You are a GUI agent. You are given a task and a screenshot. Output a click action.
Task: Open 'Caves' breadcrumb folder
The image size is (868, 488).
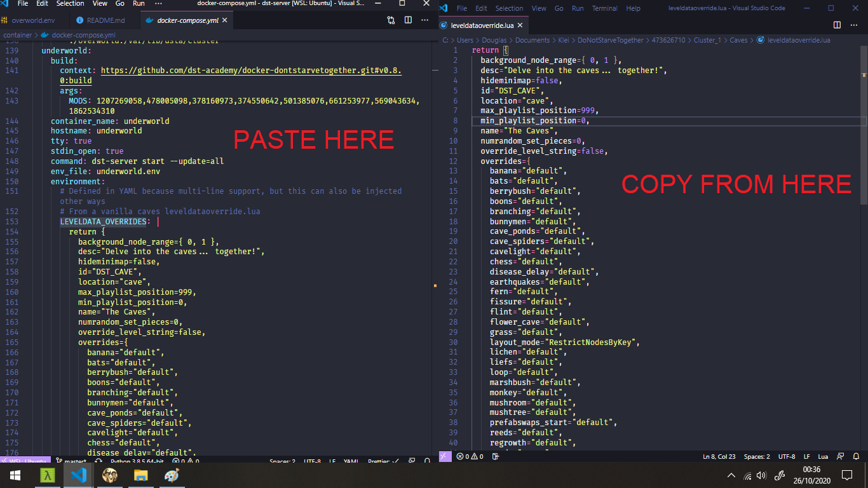[738, 40]
